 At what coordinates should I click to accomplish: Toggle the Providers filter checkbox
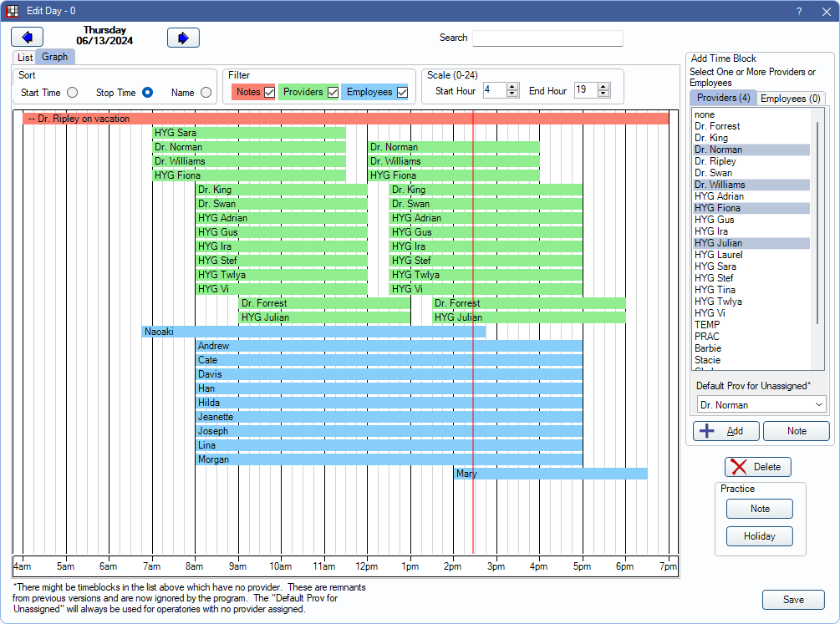pos(333,92)
